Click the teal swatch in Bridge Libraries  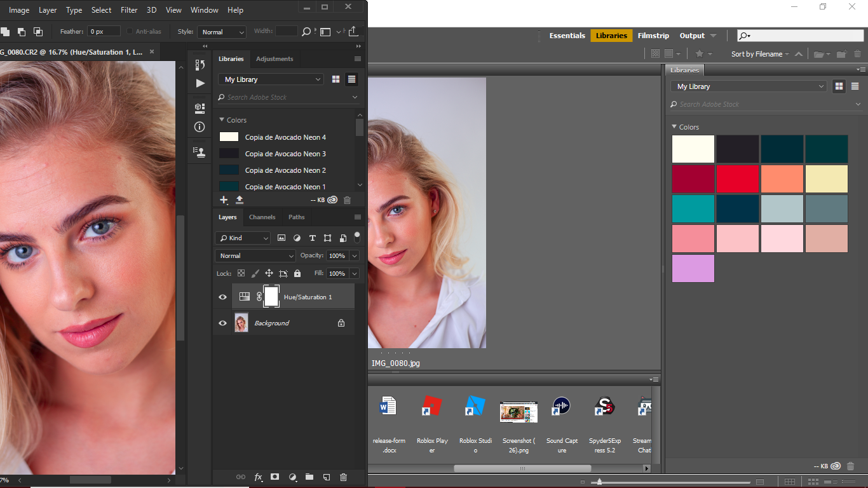tap(693, 209)
